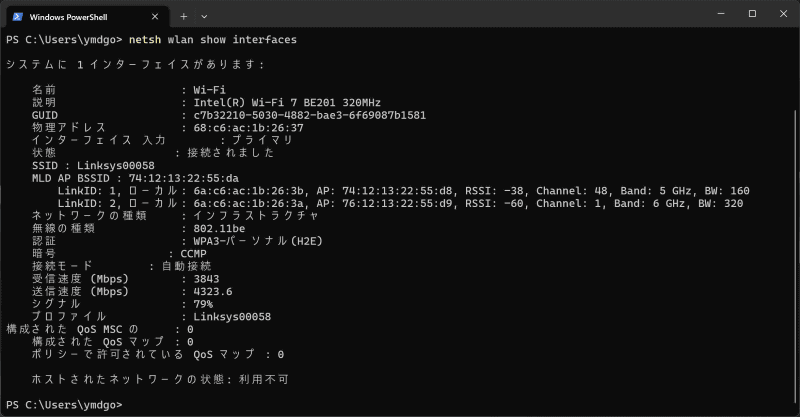Viewport: 800px width, 417px height.
Task: Close the Windows PowerShell tab
Action: (152, 17)
